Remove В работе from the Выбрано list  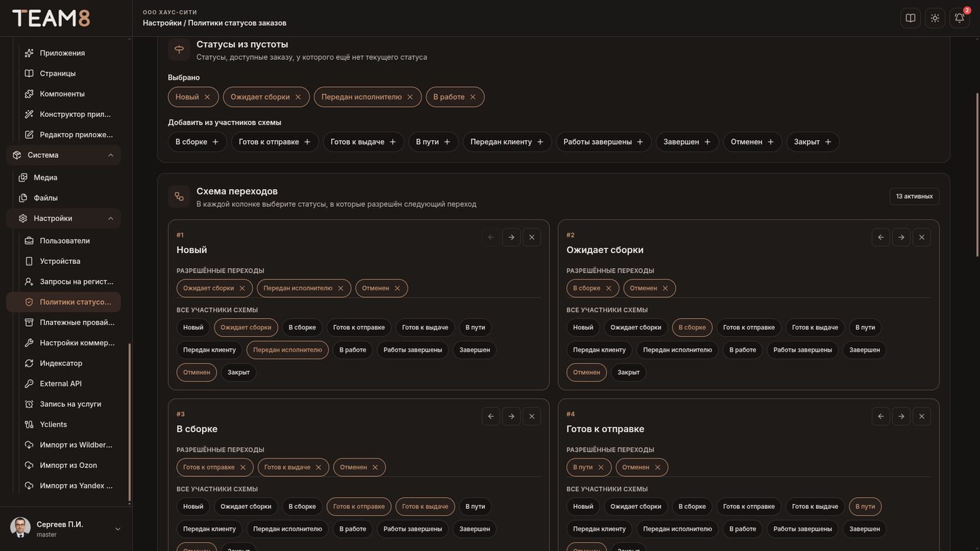(473, 97)
